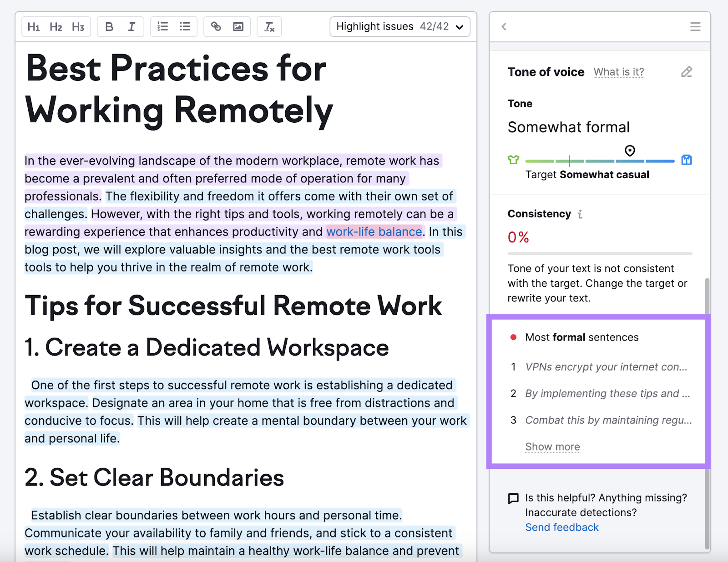
Task: Clear formatting with the Tx icon
Action: tap(269, 26)
